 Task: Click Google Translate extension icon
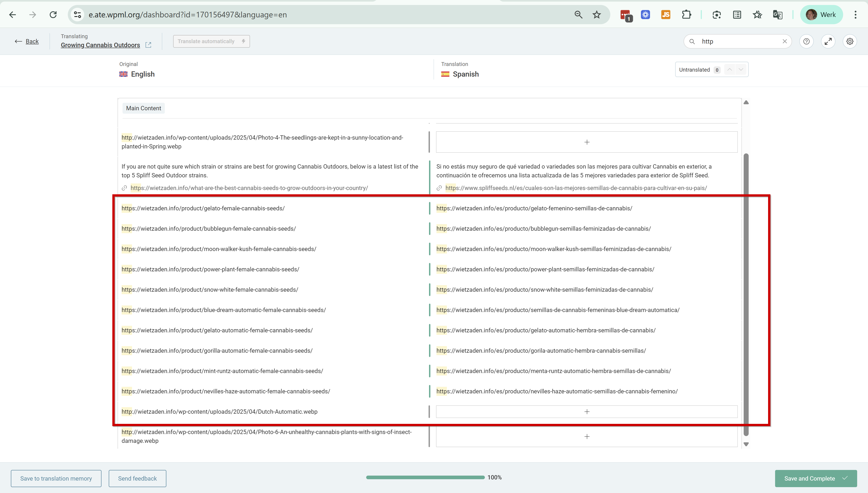(x=778, y=14)
